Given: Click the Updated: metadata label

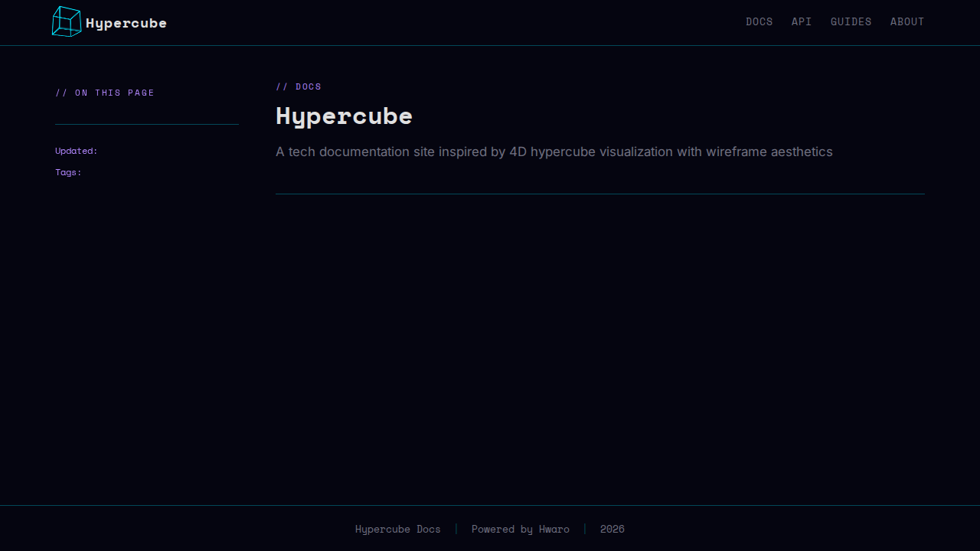Looking at the screenshot, I should (76, 151).
